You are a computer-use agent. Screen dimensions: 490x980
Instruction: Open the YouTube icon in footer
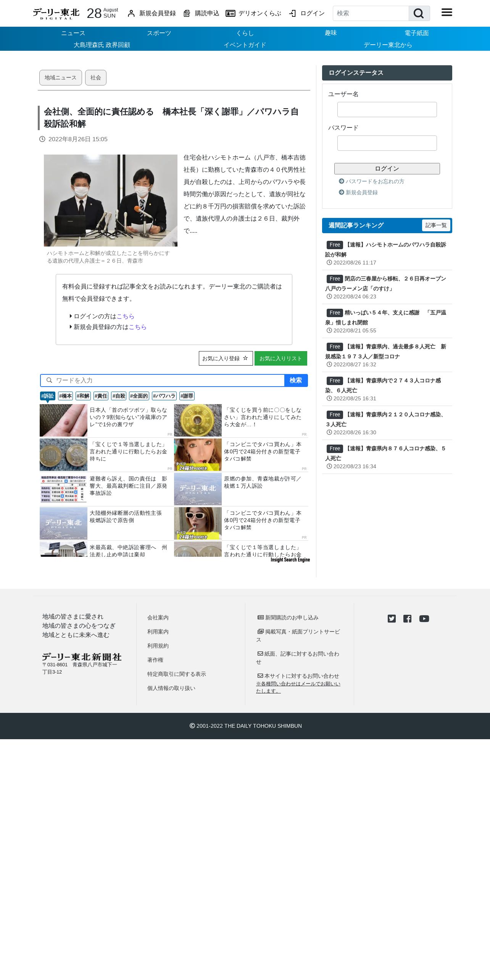424,619
